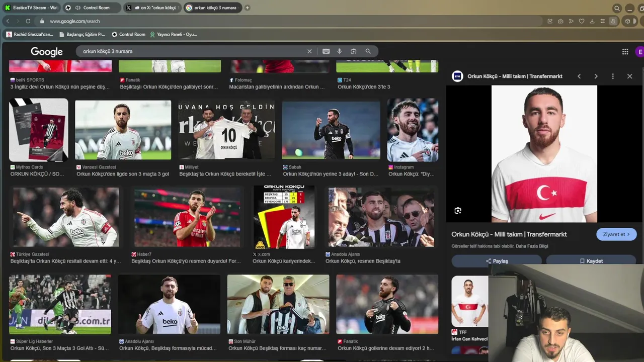Viewport: 644px width, 362px height.
Task: Open TFF İrfan Can Kahveci related image
Action: click(x=469, y=301)
